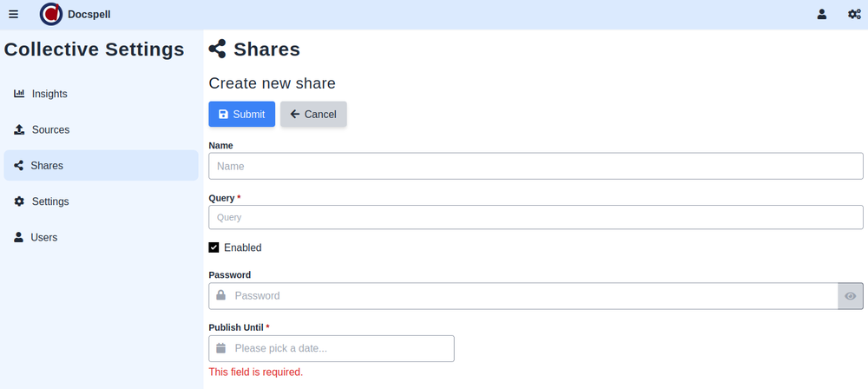Open the hamburger menu in top bar
The height and width of the screenshot is (389, 868).
(13, 14)
